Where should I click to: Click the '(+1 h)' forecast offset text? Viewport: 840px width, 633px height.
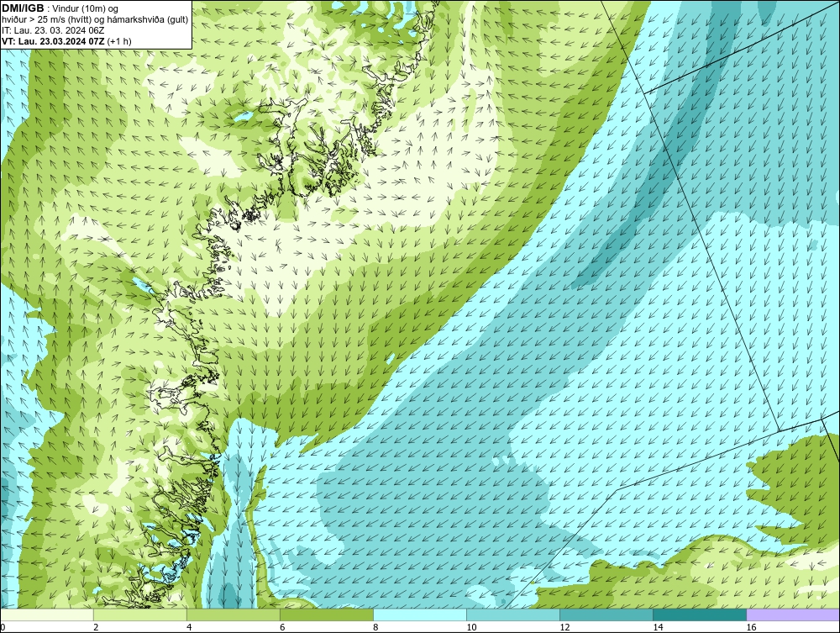[x=119, y=41]
